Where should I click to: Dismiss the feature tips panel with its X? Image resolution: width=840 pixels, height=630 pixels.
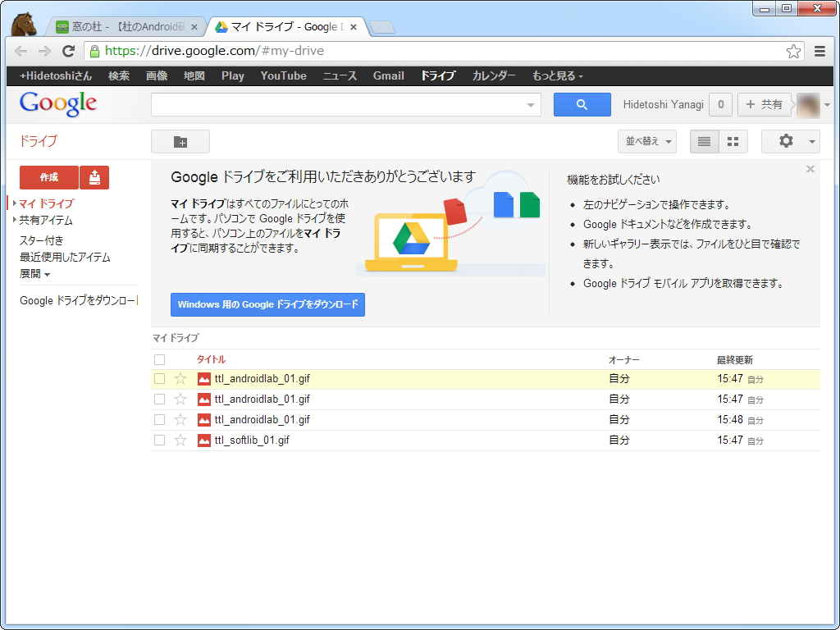[x=810, y=169]
